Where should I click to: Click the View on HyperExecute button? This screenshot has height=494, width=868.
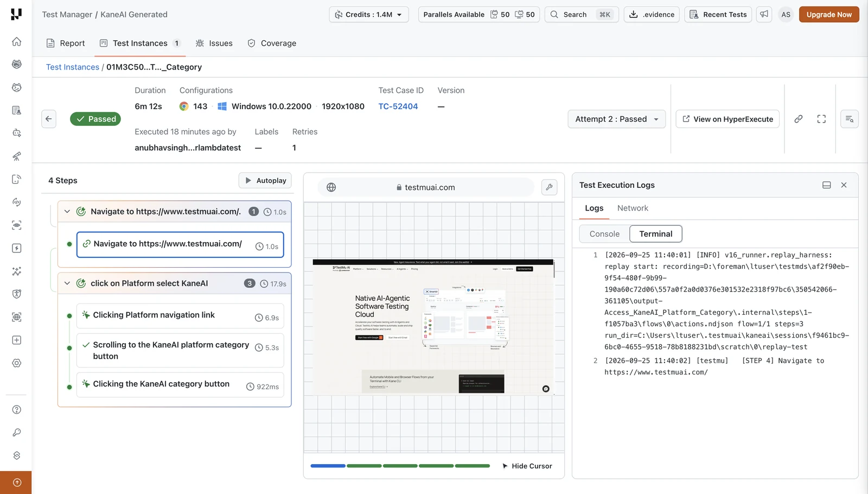point(727,119)
